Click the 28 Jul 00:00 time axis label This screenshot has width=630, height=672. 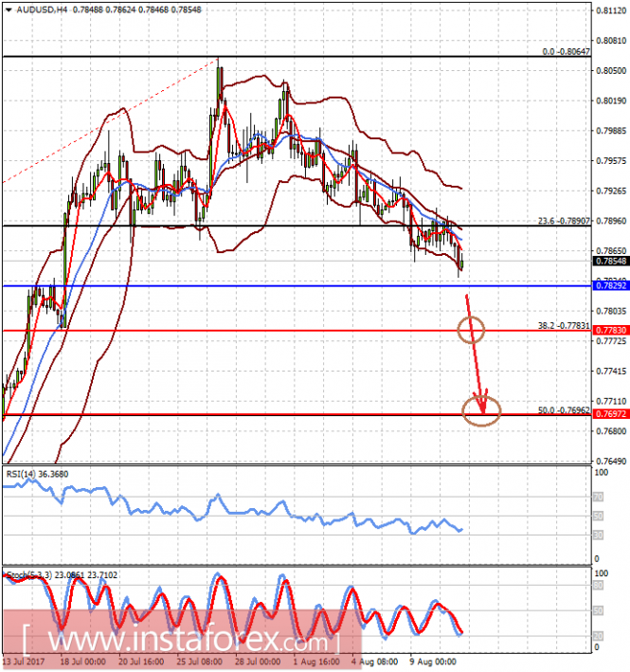pyautogui.click(x=258, y=662)
